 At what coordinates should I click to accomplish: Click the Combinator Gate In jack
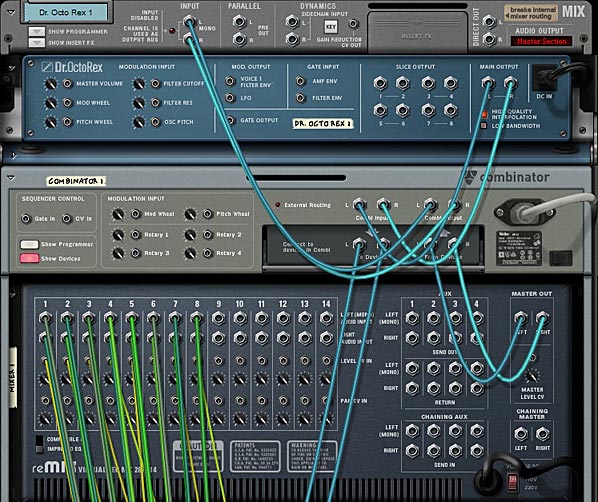(x=26, y=219)
